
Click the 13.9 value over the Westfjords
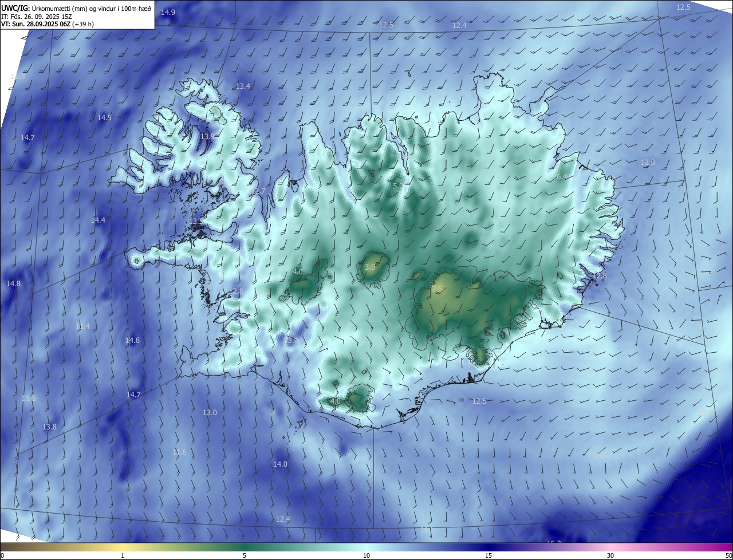pos(207,136)
